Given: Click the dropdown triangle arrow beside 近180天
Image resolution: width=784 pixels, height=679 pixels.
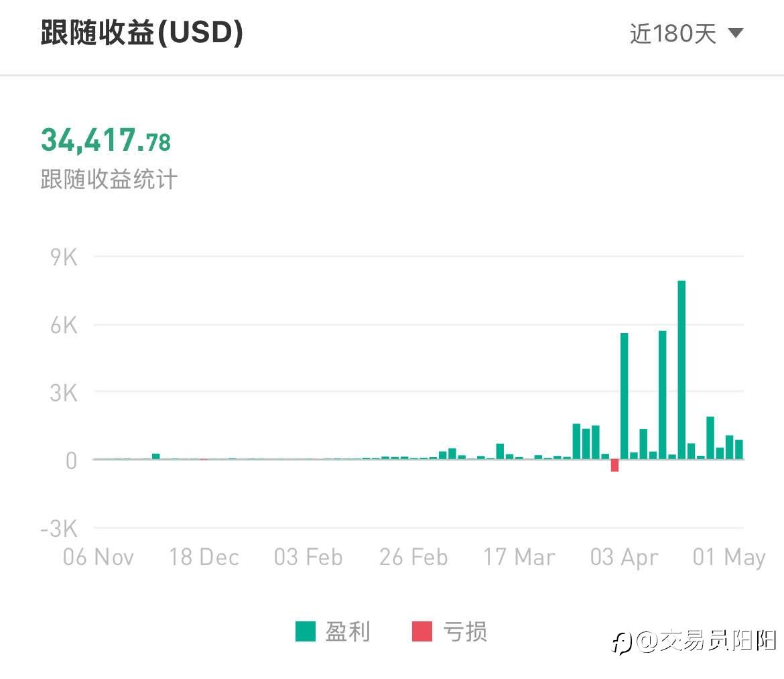Looking at the screenshot, I should tap(736, 34).
